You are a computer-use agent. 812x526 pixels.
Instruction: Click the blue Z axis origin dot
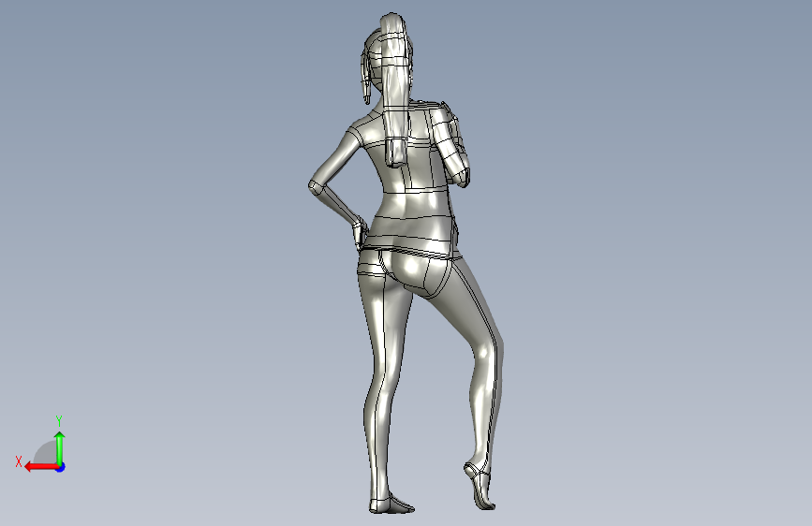coord(61,467)
